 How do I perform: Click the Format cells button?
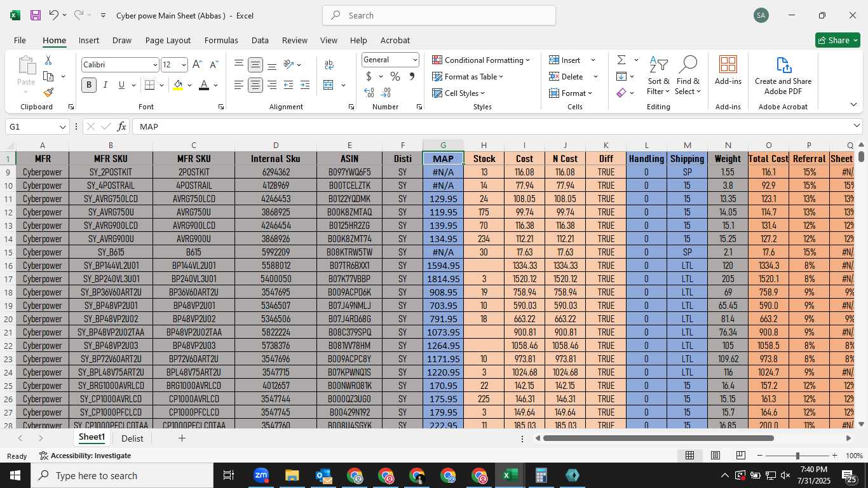pyautogui.click(x=570, y=93)
